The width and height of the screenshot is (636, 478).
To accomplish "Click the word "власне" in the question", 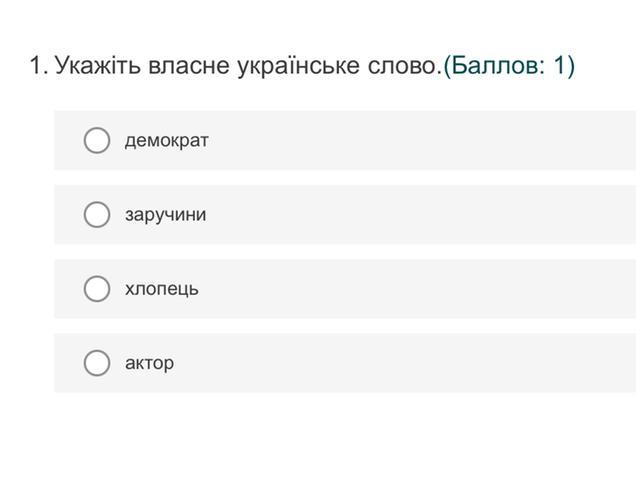I will (x=189, y=66).
